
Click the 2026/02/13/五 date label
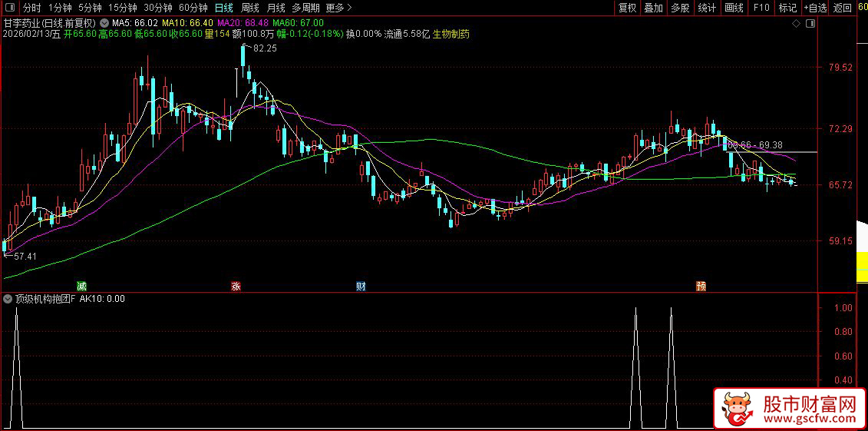point(31,35)
